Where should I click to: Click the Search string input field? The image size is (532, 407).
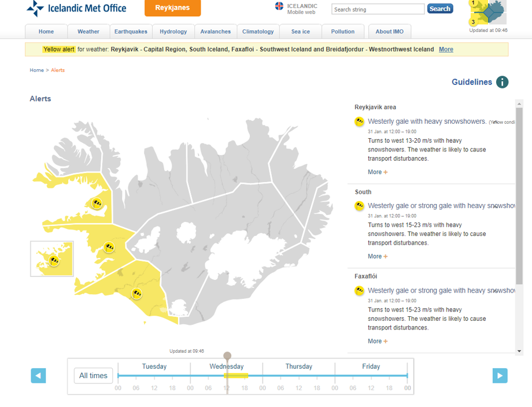point(378,9)
